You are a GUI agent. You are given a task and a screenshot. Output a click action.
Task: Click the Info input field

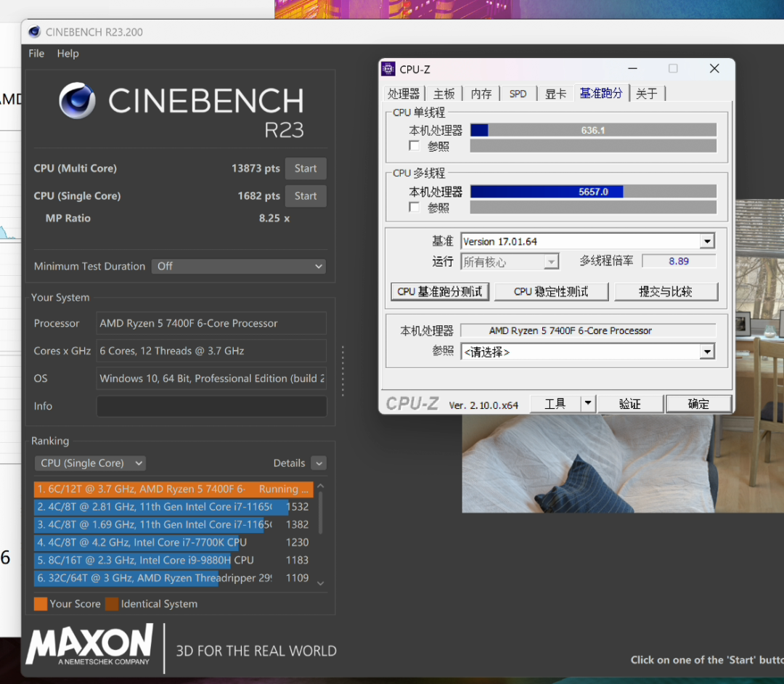(x=211, y=406)
